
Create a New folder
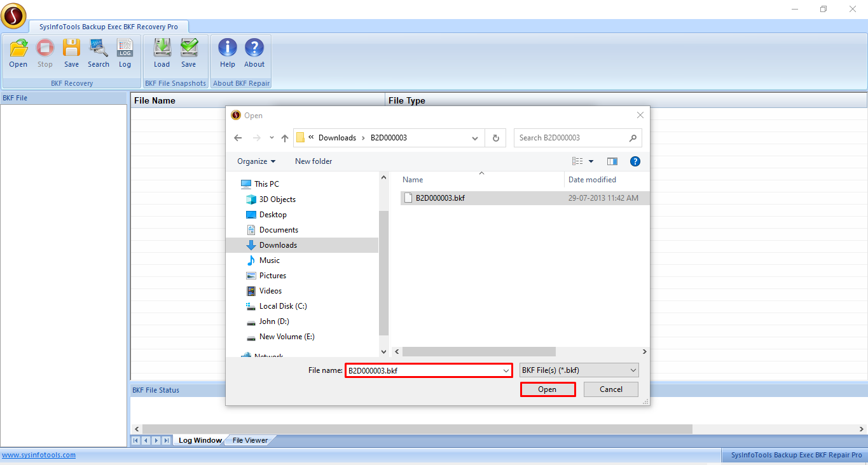pos(313,161)
